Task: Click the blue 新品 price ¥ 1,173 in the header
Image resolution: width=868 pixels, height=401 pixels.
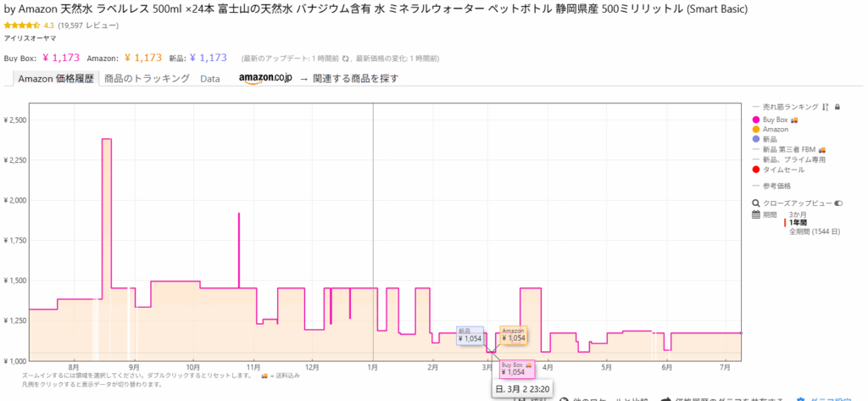Action: (209, 58)
